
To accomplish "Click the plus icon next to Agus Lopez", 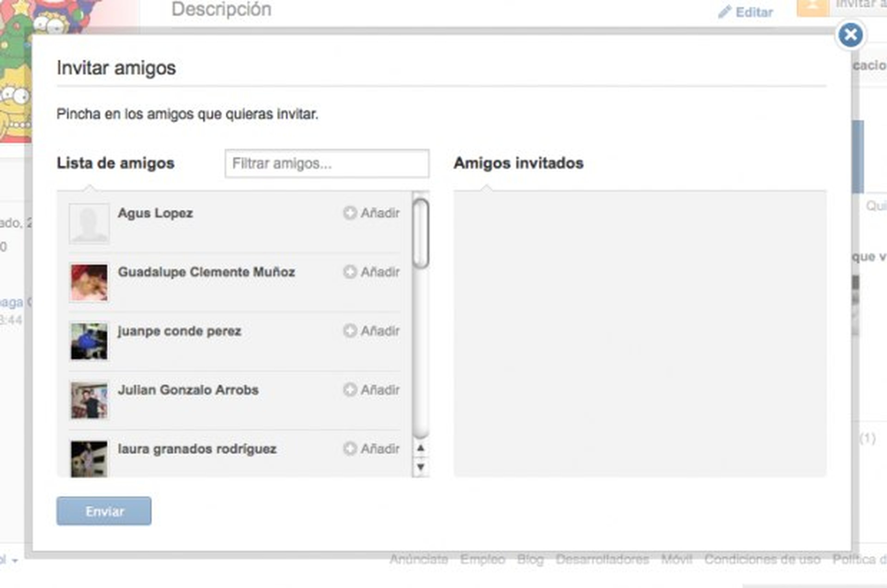I will (x=349, y=213).
